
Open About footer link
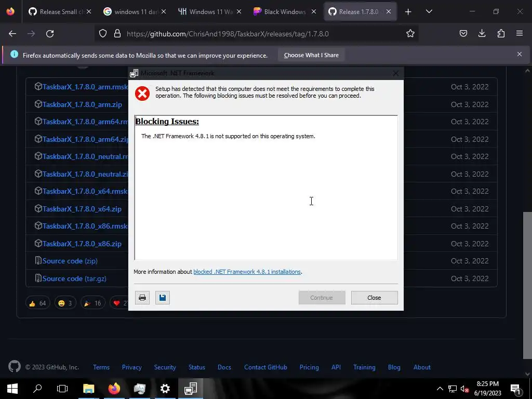[x=422, y=367]
